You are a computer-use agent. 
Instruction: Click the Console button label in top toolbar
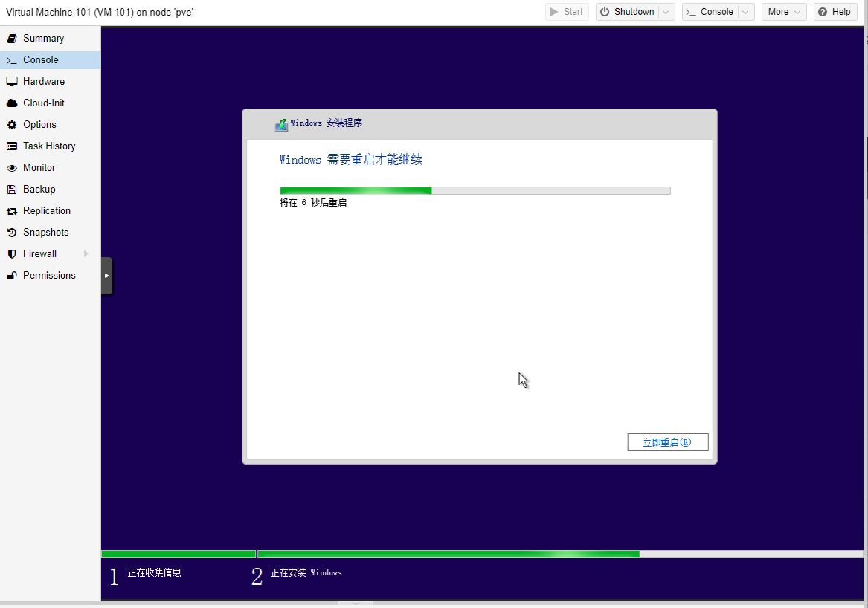716,12
